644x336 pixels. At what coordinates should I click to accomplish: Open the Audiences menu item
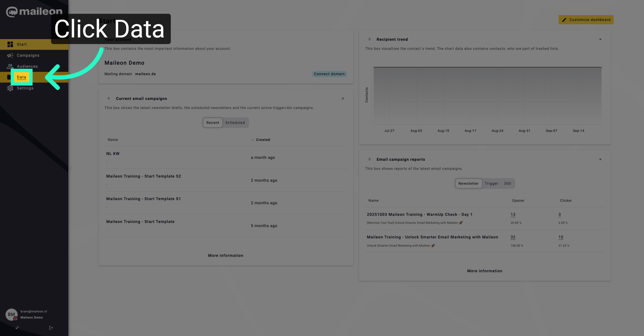pos(34,66)
